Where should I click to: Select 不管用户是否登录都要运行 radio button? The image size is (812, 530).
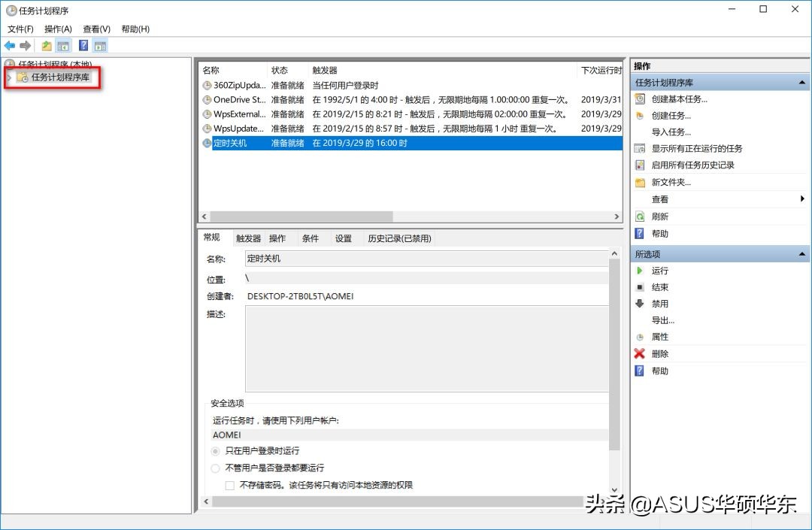(x=216, y=468)
